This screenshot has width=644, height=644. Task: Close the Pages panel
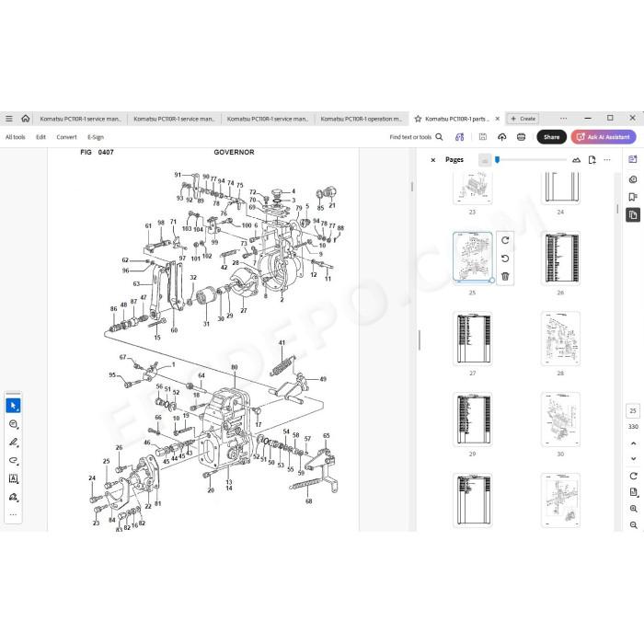point(433,160)
